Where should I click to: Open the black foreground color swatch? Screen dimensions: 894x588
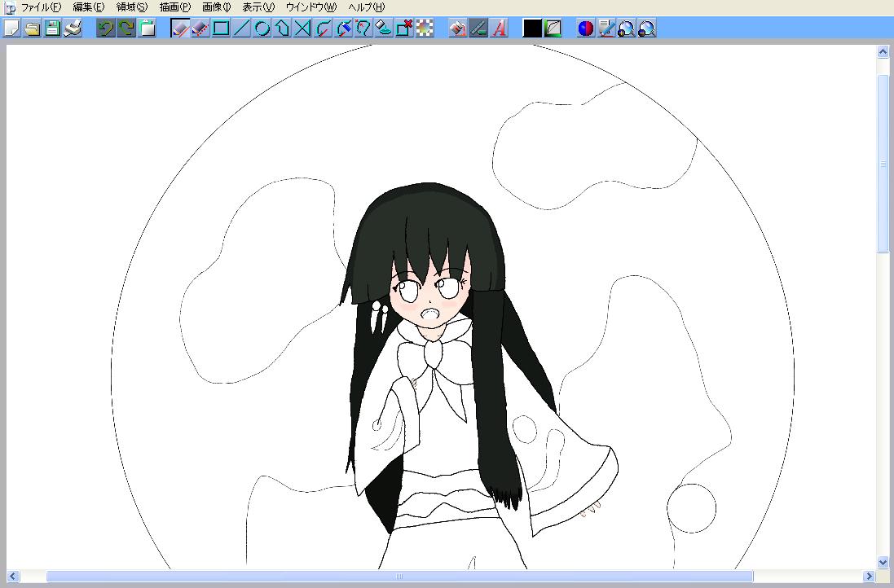532,28
